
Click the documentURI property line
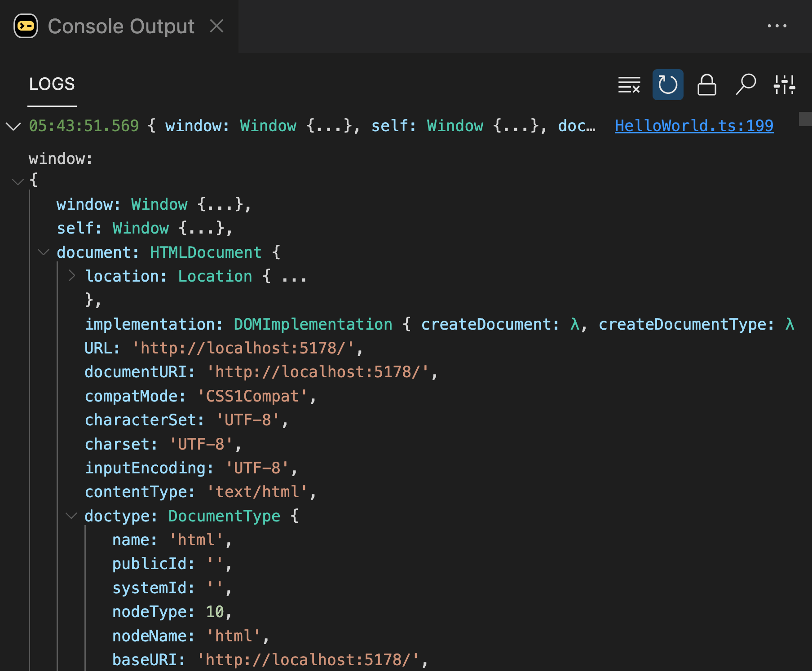[261, 372]
